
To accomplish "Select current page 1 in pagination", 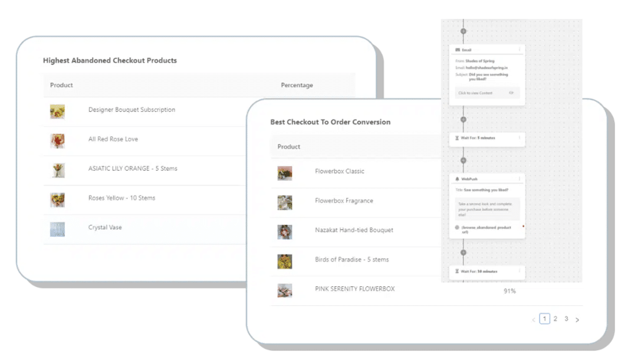I will click(x=544, y=319).
